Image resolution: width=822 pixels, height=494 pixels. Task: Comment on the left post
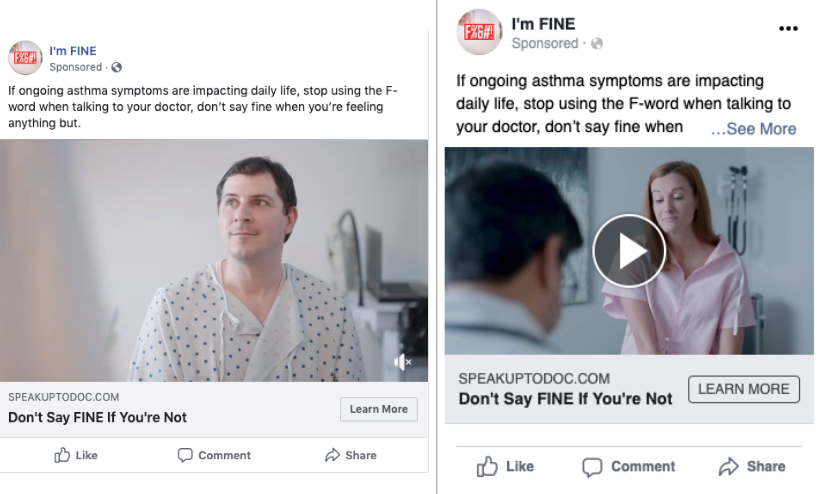(214, 455)
